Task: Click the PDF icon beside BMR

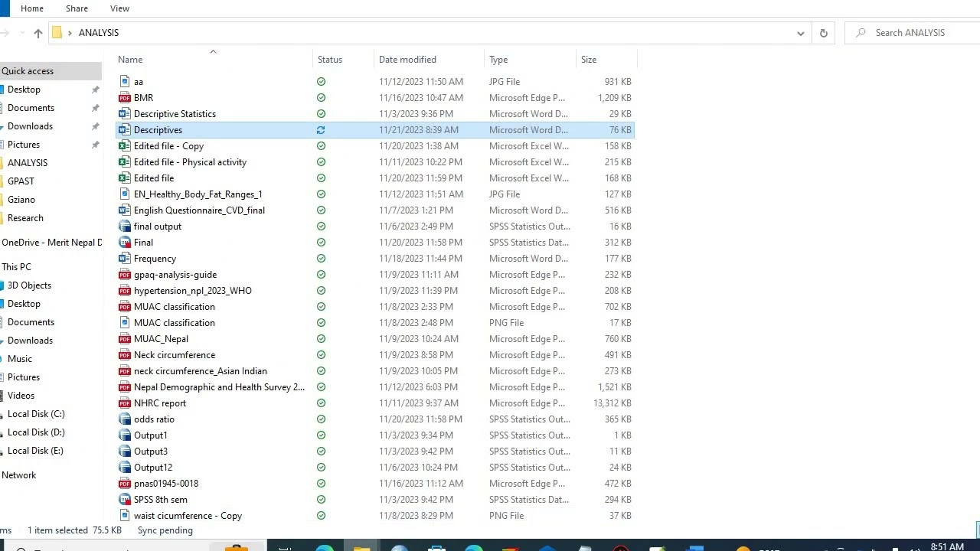Action: click(x=124, y=98)
